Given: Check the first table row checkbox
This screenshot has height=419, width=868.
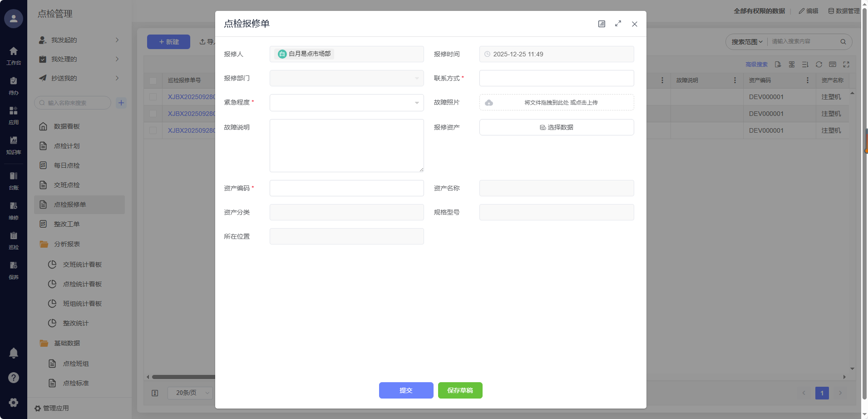Looking at the screenshot, I should coord(153,97).
